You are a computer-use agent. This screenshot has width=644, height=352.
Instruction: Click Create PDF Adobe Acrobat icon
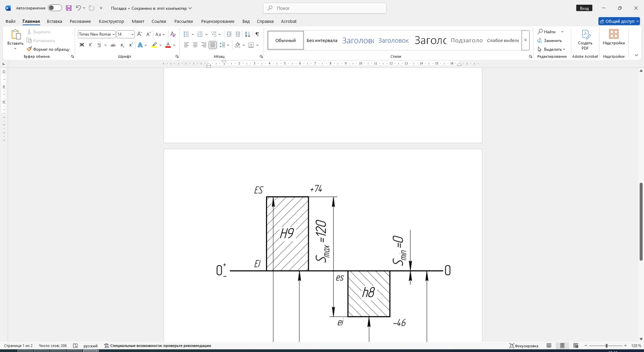(x=585, y=40)
